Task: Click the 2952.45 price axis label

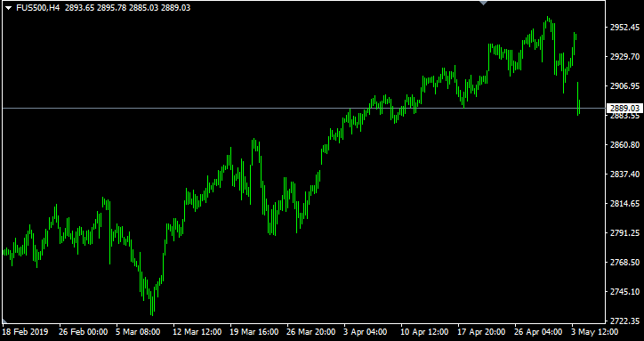Action: [624, 28]
